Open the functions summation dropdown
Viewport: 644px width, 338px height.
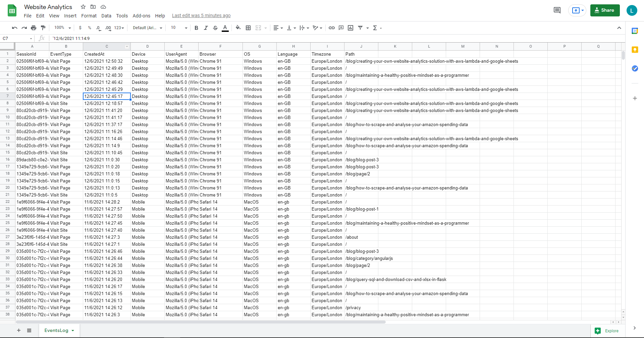[376, 28]
